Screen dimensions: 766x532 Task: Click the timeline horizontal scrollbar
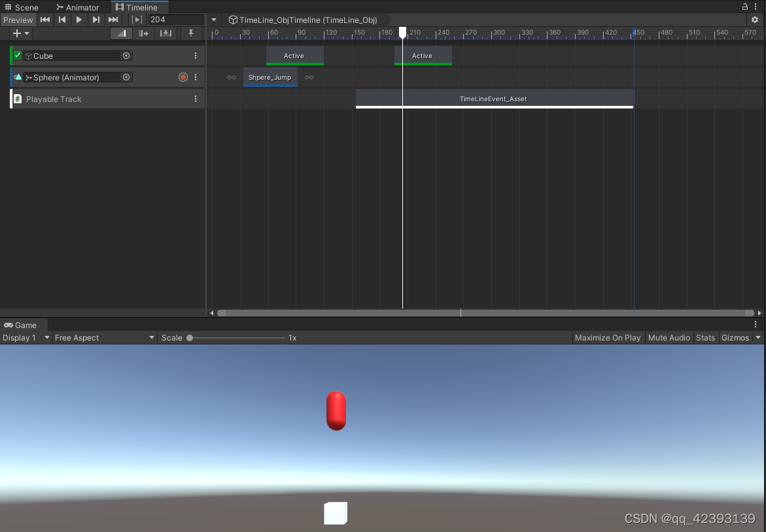pos(486,313)
